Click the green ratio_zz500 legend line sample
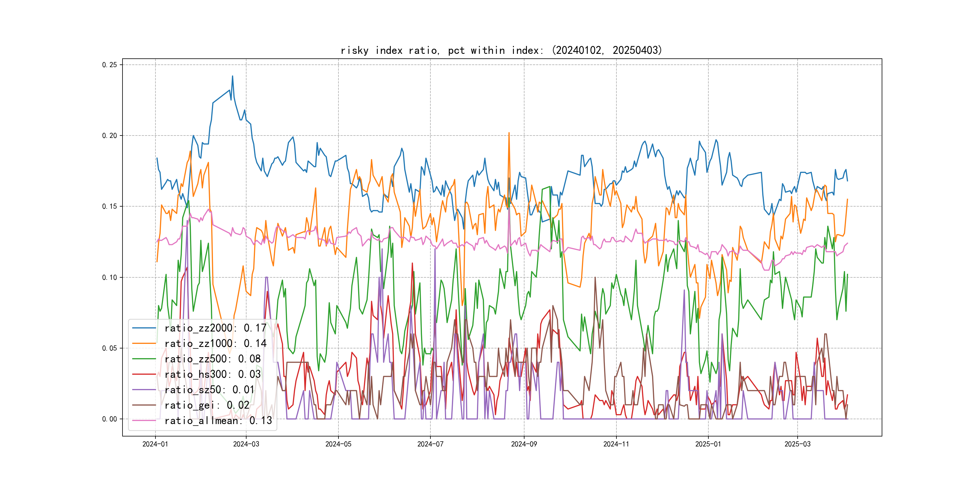 144,359
